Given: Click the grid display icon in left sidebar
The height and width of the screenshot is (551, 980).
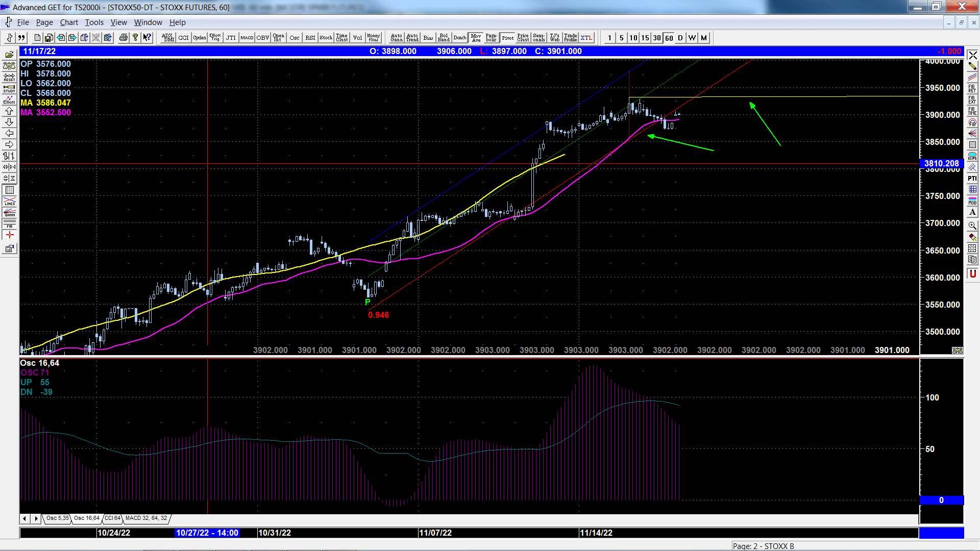Looking at the screenshot, I should 9,190.
